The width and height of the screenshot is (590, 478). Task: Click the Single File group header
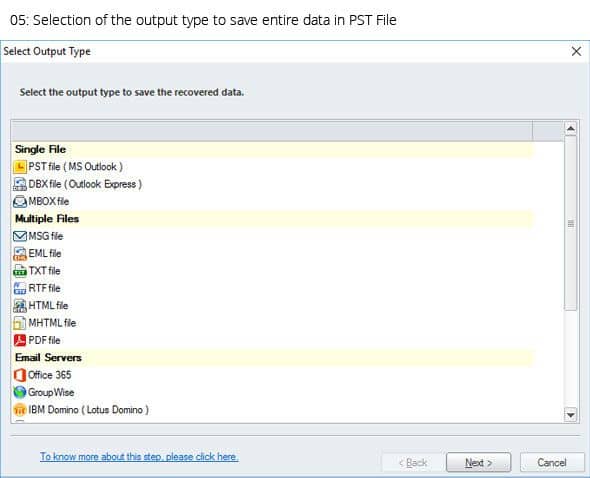click(272, 149)
